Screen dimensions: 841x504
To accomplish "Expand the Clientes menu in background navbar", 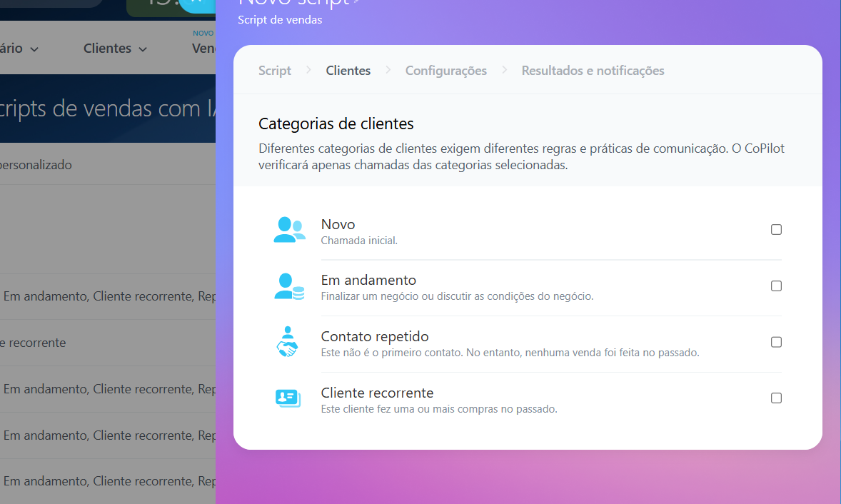I will pyautogui.click(x=115, y=49).
